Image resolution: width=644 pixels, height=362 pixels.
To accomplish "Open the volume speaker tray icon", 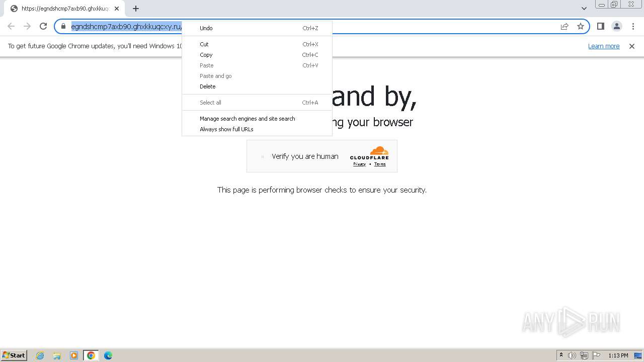I will point(572,355).
